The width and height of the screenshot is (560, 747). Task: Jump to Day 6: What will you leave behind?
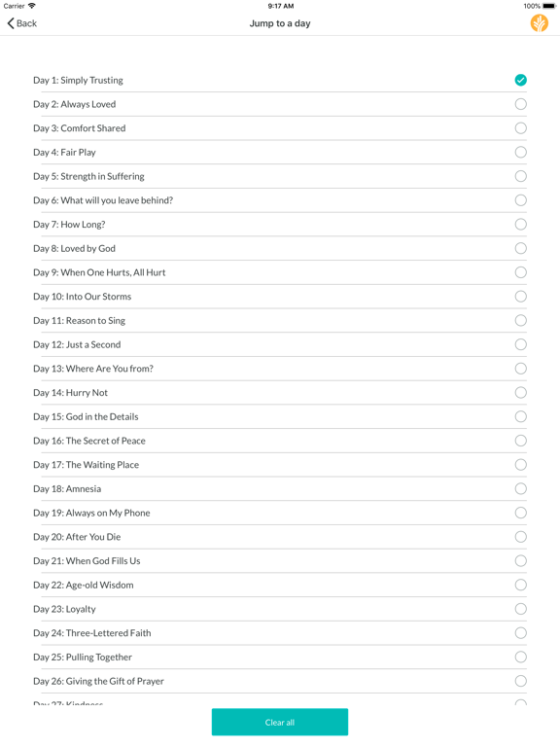[280, 200]
